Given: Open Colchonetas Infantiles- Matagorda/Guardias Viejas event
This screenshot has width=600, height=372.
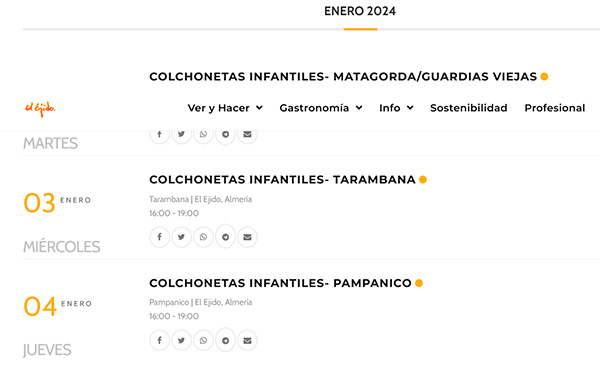Looking at the screenshot, I should coord(343,77).
